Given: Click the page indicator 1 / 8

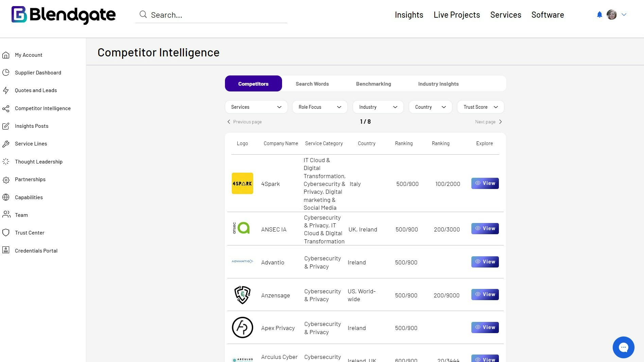Looking at the screenshot, I should point(365,122).
